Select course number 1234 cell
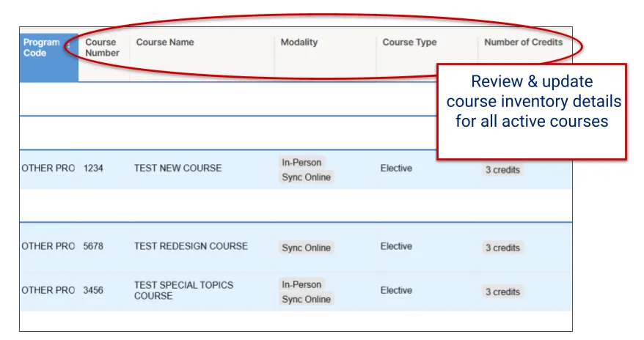This screenshot has height=340, width=644. point(93,168)
